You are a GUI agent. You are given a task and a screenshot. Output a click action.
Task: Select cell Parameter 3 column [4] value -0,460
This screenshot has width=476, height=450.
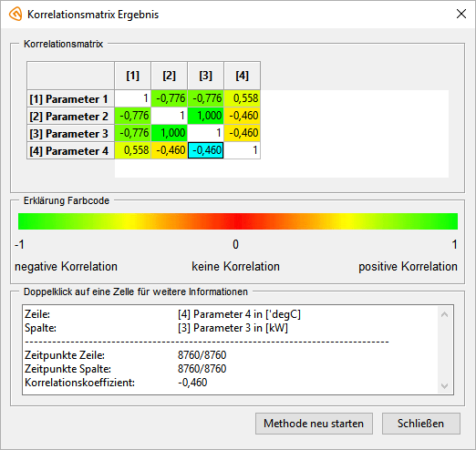(243, 133)
